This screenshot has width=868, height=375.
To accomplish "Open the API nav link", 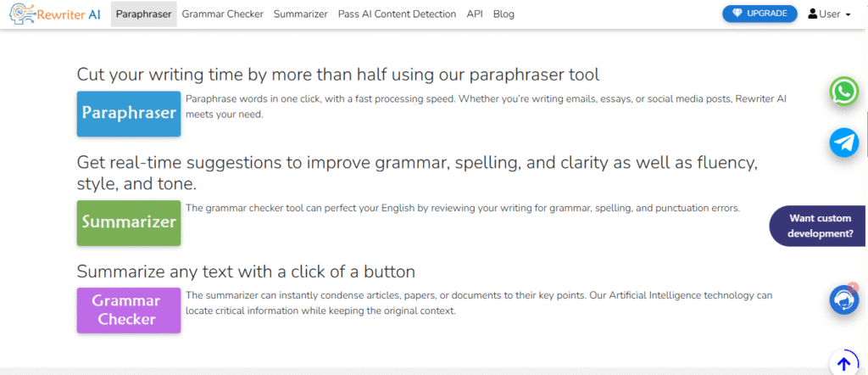I will point(475,14).
